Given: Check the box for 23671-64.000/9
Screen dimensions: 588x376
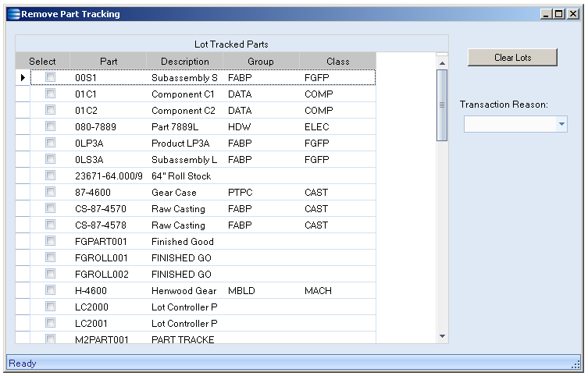Looking at the screenshot, I should pyautogui.click(x=50, y=176).
